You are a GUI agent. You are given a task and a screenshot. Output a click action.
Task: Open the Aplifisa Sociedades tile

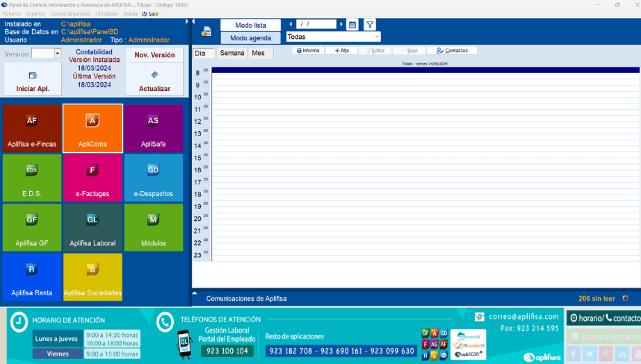point(92,277)
